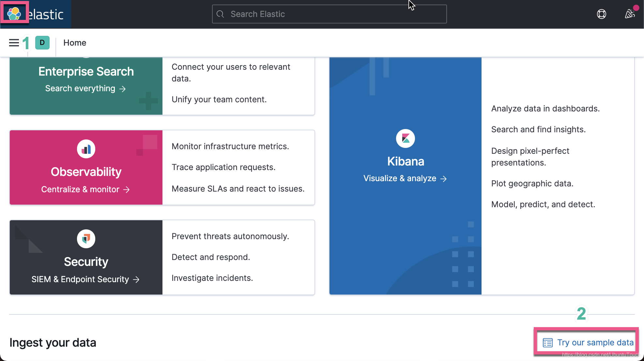Click the table icon beside Try our sample data
Viewport: 644px width, 361px height.
[x=547, y=342]
